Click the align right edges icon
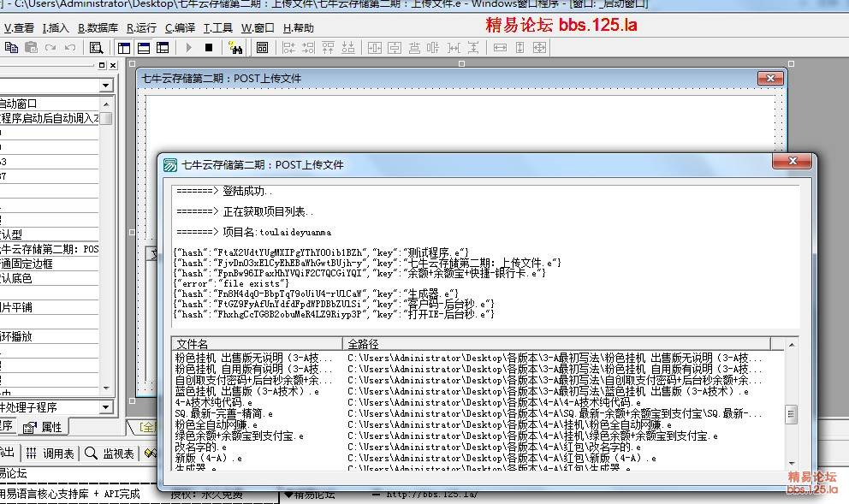Viewport: 849px width, 504px height. click(308, 48)
